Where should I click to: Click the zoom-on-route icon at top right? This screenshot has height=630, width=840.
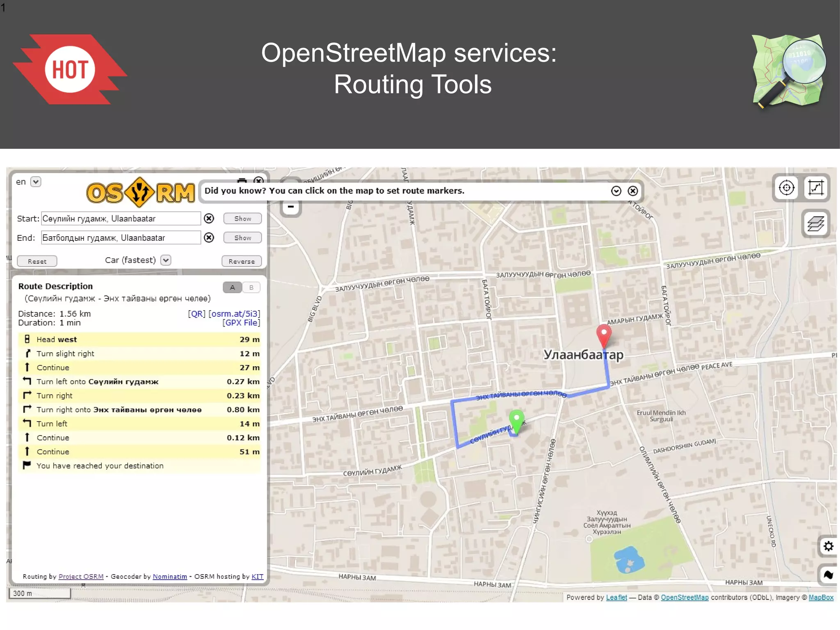tap(816, 188)
